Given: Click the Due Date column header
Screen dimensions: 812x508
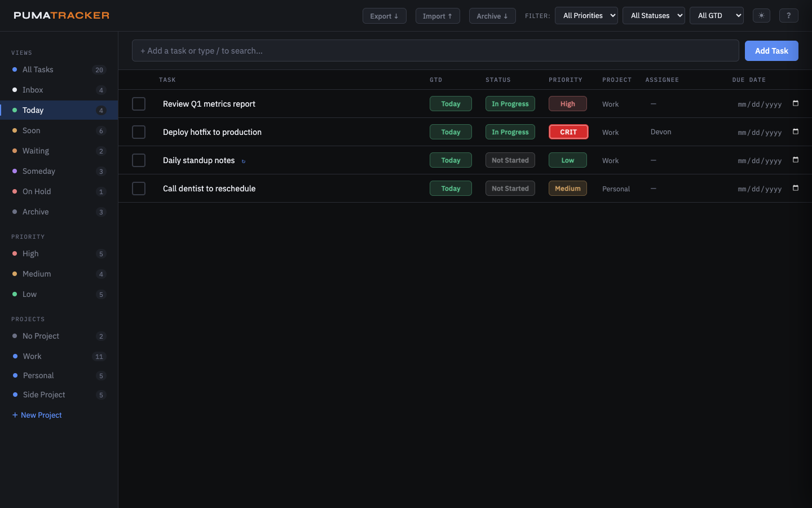Looking at the screenshot, I should tap(749, 80).
